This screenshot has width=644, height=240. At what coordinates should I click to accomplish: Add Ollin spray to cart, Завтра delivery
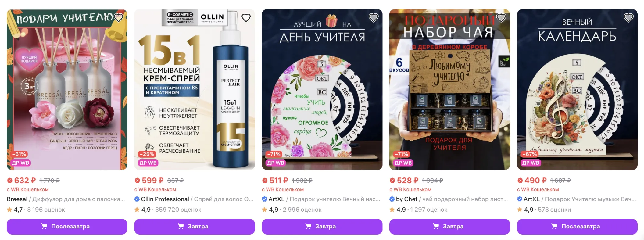(x=195, y=227)
